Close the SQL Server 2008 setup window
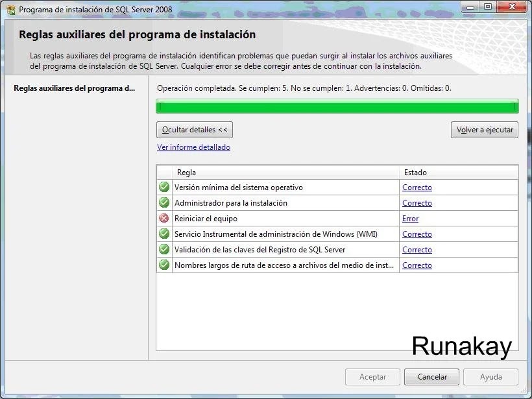This screenshot has width=532, height=399. [x=512, y=6]
